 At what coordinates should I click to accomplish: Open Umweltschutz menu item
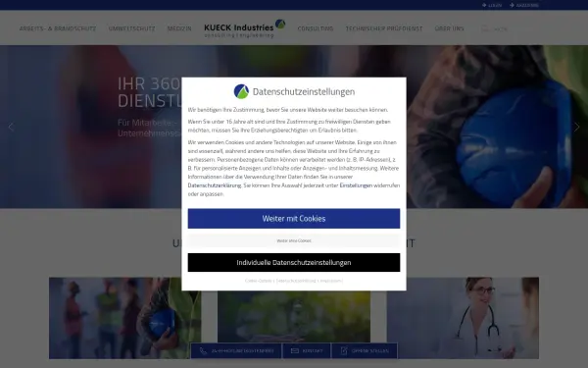click(131, 28)
